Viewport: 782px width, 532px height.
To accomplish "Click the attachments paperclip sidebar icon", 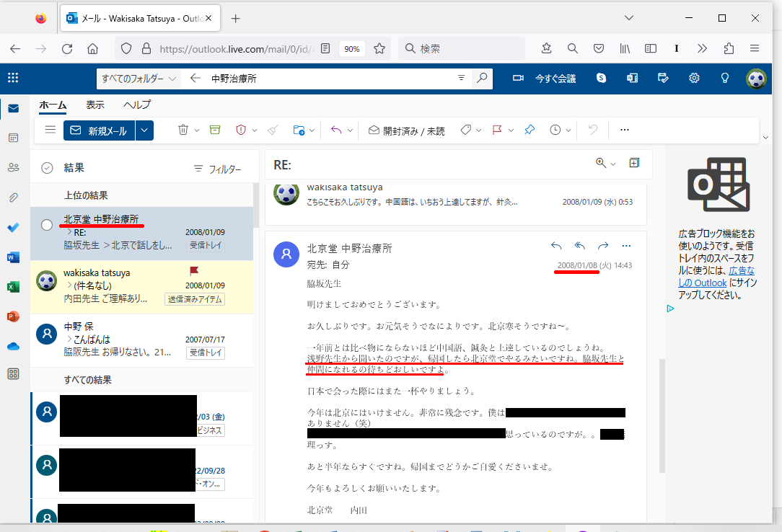I will [13, 198].
